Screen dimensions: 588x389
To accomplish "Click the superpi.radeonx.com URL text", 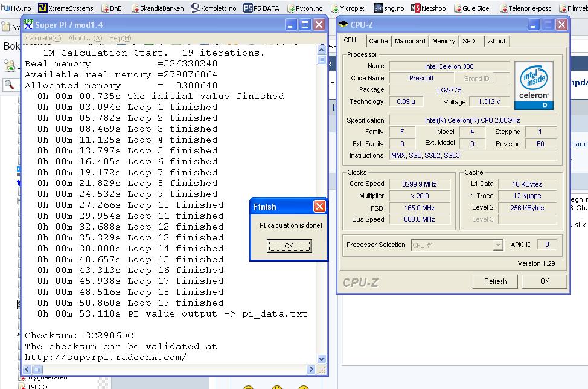I will tap(106, 357).
